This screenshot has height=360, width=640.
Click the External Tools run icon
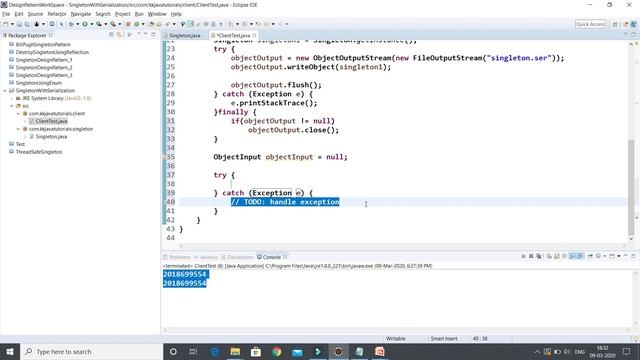(113, 24)
